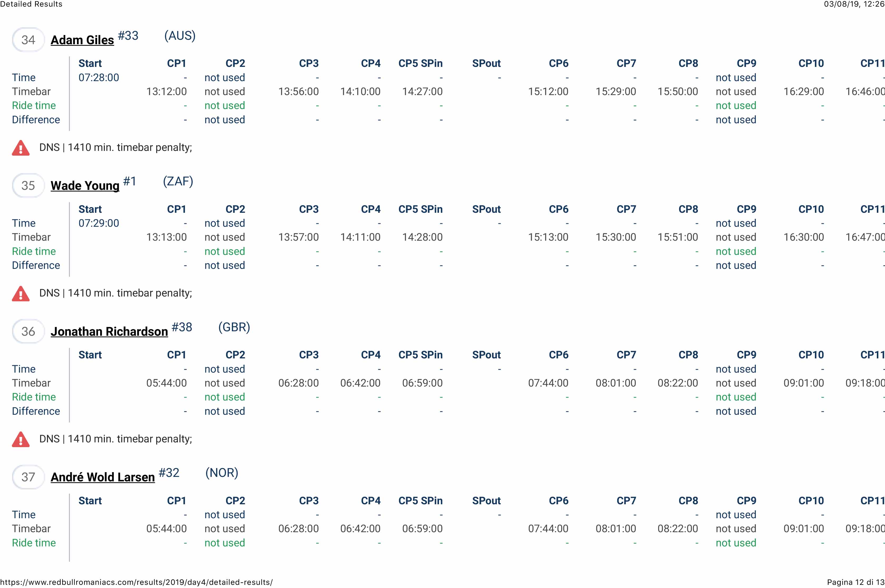Click the rank 34 circle badge

(28, 40)
